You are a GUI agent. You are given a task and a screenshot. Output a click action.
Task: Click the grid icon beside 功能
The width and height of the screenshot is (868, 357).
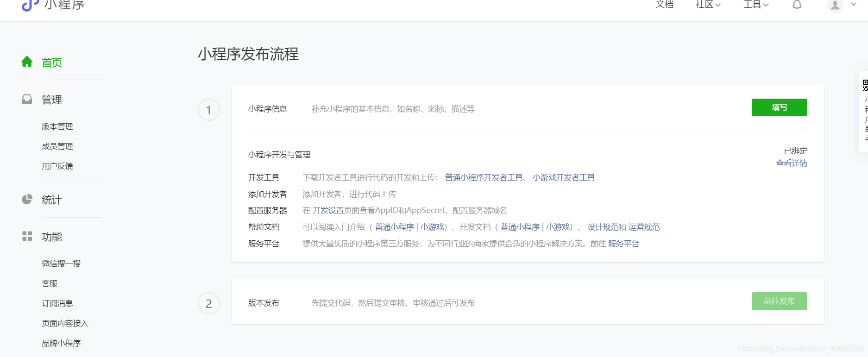tap(27, 236)
